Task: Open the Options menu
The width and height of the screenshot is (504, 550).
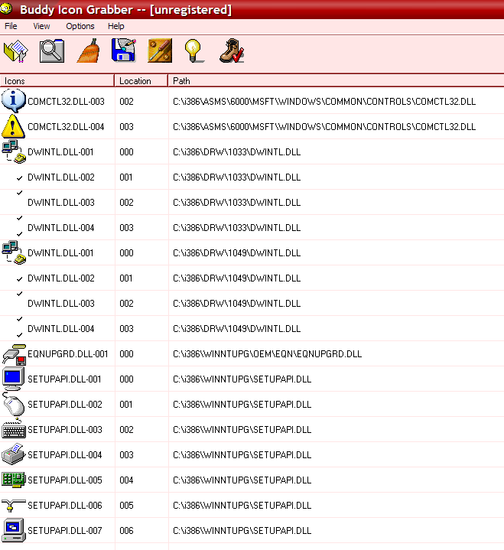Action: tap(80, 26)
